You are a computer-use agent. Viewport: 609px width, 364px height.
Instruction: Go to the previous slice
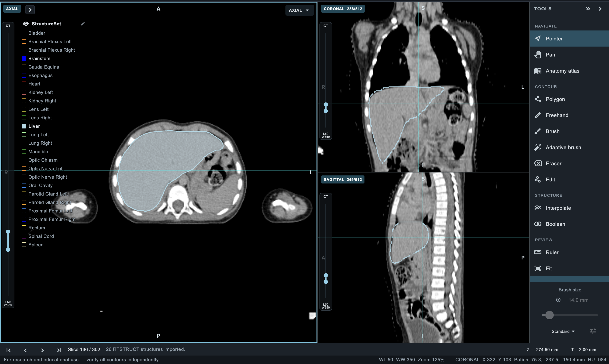[x=25, y=350]
